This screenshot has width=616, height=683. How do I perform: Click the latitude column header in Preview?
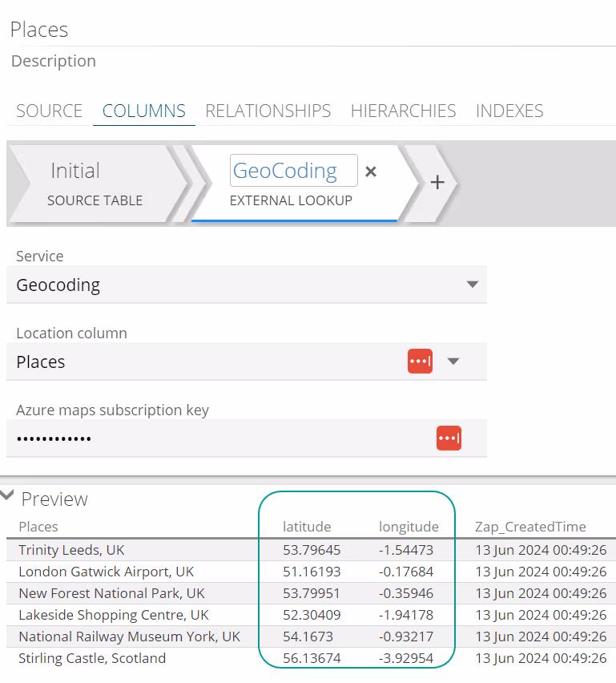(308, 527)
